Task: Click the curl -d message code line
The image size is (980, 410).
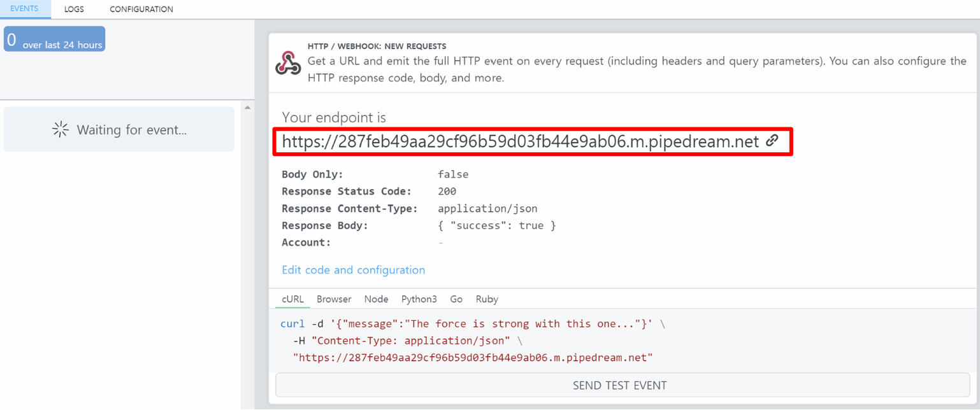Action: (x=472, y=324)
